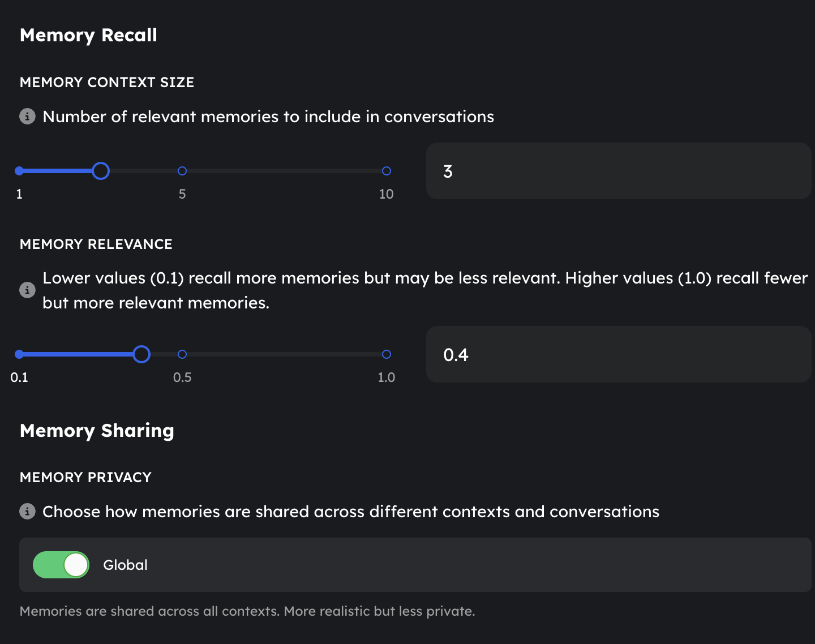This screenshot has height=644, width=815.
Task: Set relevance slider to the 1.0 tick dot
Action: click(x=387, y=354)
